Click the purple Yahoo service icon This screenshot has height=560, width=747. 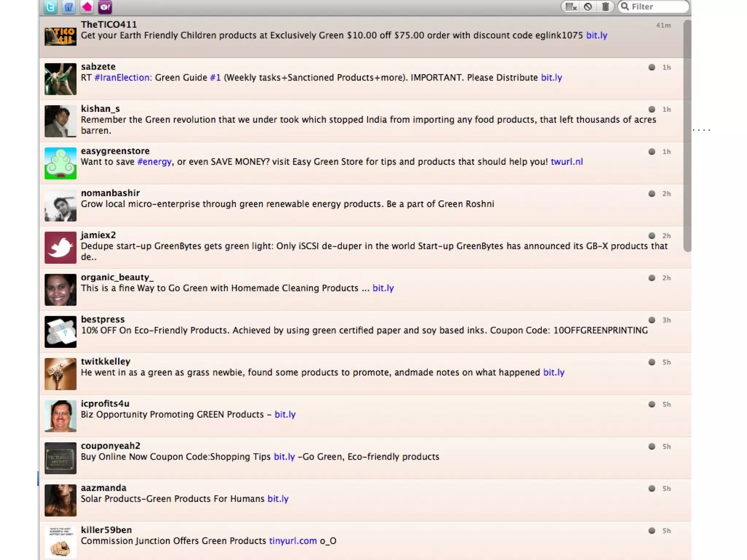pyautogui.click(x=105, y=7)
